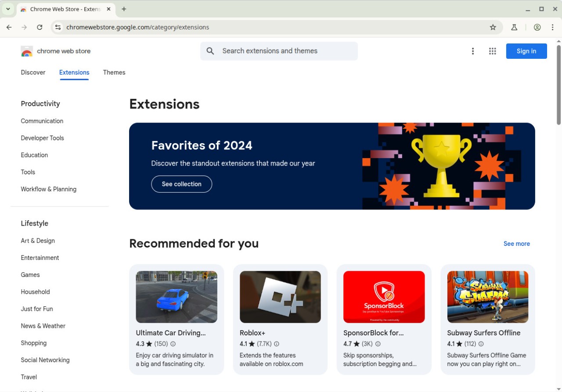Open the Chrome experiments flask icon
This screenshot has height=392, width=562.
pos(514,27)
